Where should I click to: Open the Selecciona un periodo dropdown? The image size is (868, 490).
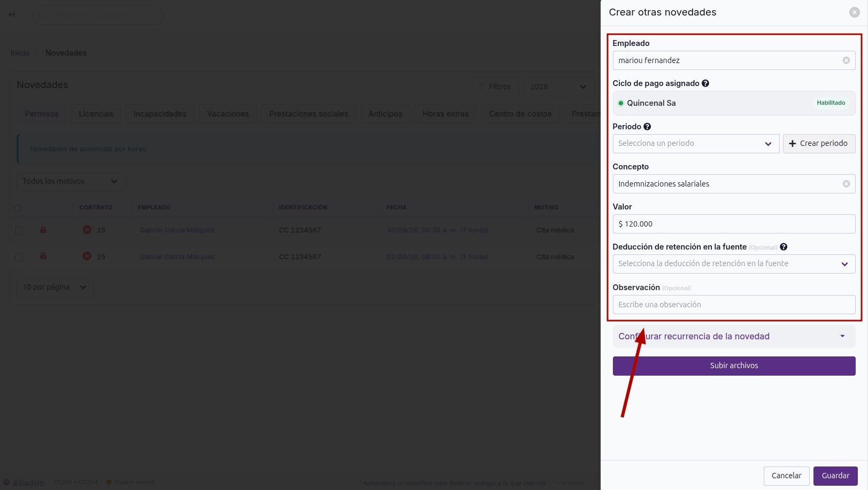coord(696,144)
